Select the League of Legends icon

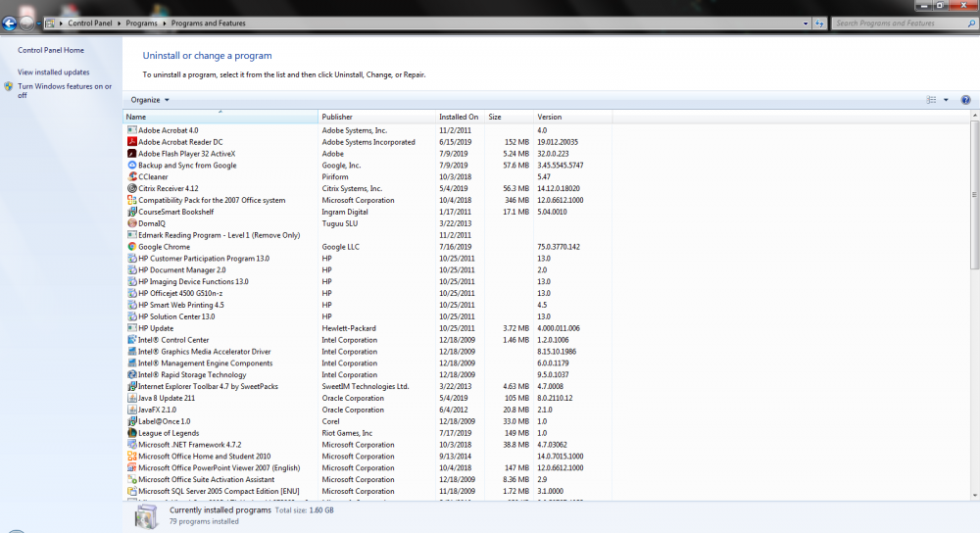[131, 433]
